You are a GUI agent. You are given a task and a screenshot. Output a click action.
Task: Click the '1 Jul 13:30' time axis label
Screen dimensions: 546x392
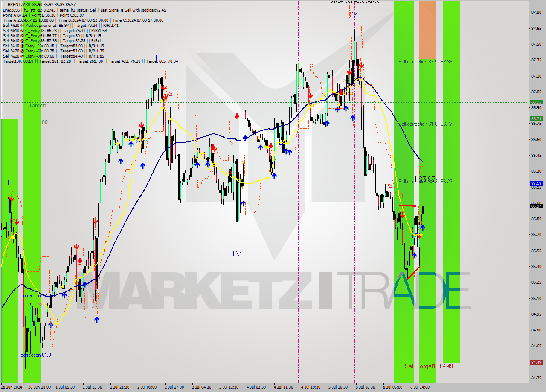click(x=93, y=387)
